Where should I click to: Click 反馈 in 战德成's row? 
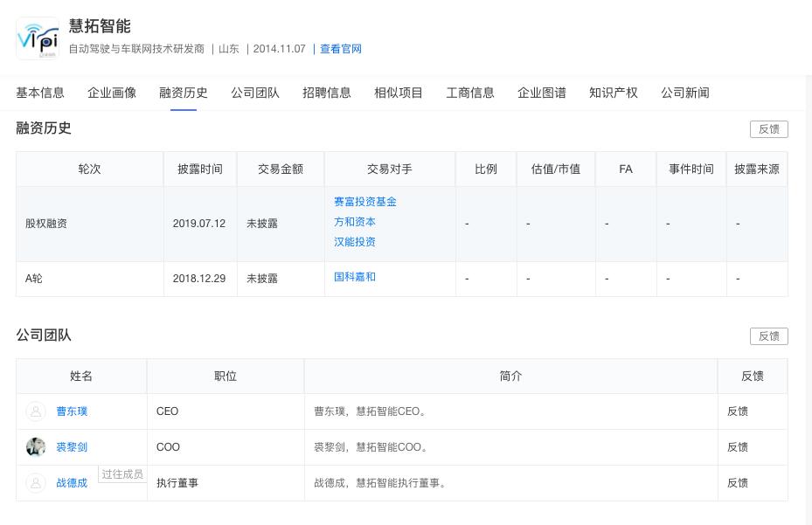pyautogui.click(x=738, y=483)
